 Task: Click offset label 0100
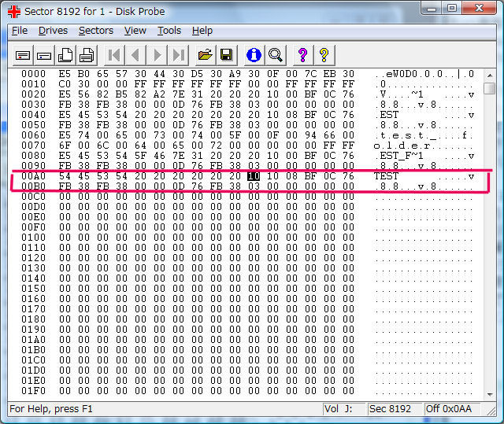[x=33, y=238]
